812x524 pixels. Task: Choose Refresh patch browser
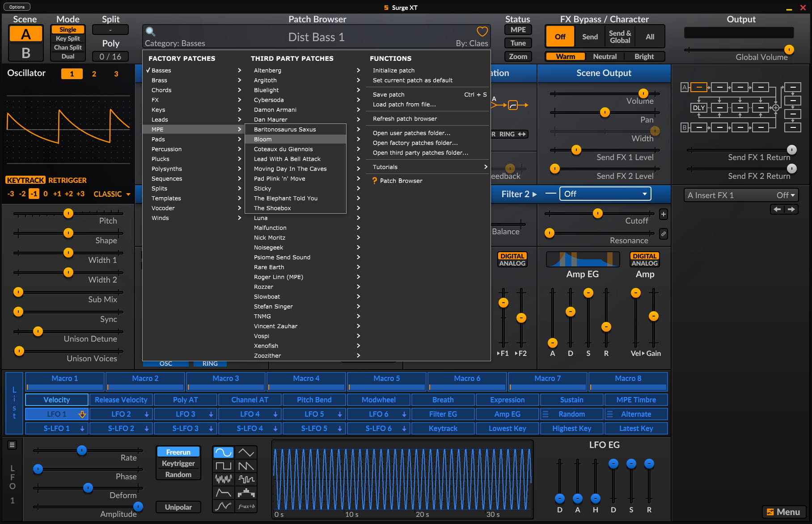tap(429, 118)
